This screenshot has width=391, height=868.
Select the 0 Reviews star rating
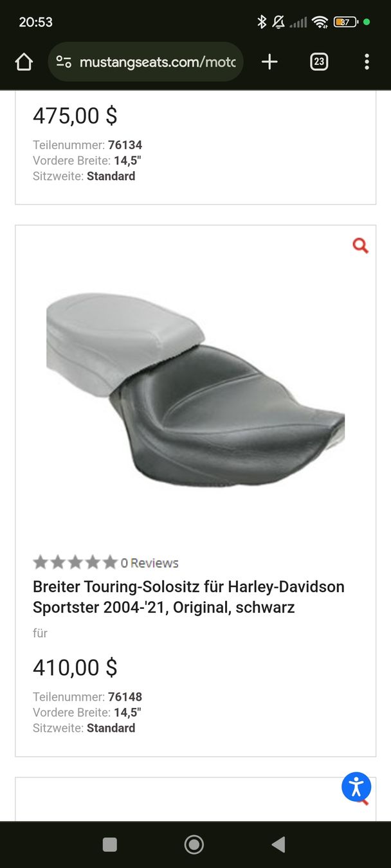coord(105,563)
